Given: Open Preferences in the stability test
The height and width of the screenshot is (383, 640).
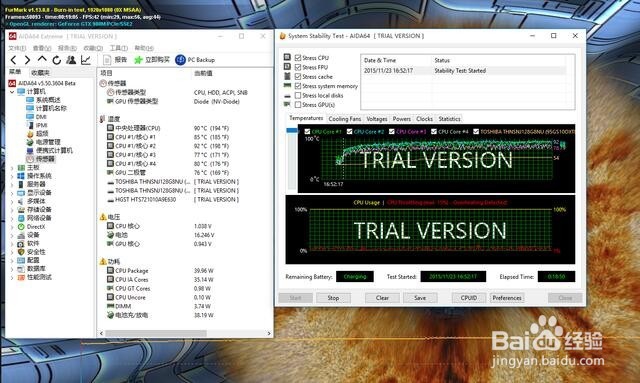Looking at the screenshot, I should pos(507,298).
